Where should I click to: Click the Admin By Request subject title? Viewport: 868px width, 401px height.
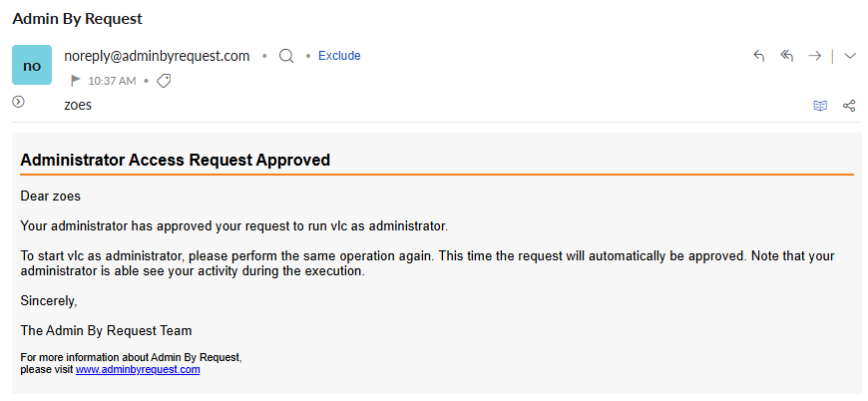(x=78, y=19)
